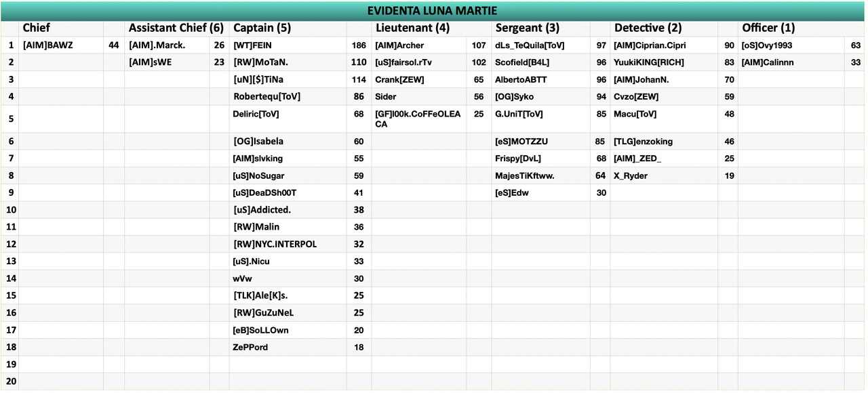
Task: Click the score 44 next to [AIM]BAWZ
Action: (114, 45)
